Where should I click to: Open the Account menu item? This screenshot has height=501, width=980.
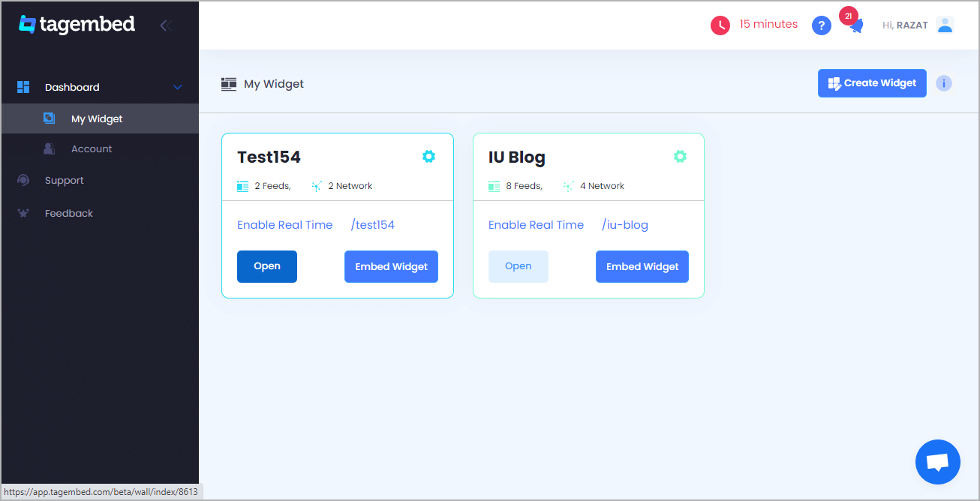(x=92, y=148)
